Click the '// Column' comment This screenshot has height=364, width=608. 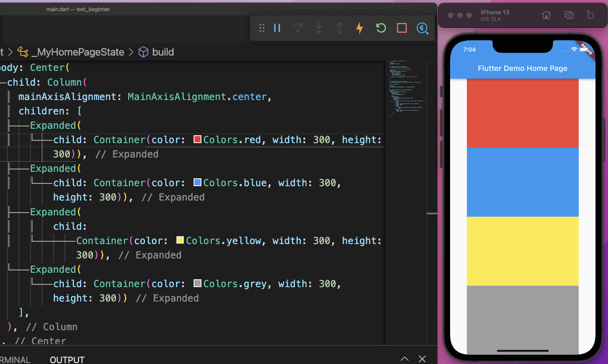[52, 326]
